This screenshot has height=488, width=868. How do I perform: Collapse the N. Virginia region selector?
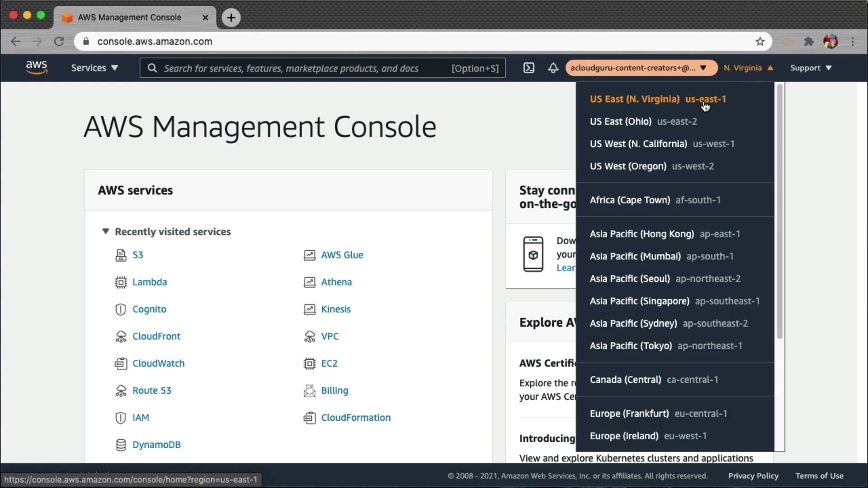(749, 68)
